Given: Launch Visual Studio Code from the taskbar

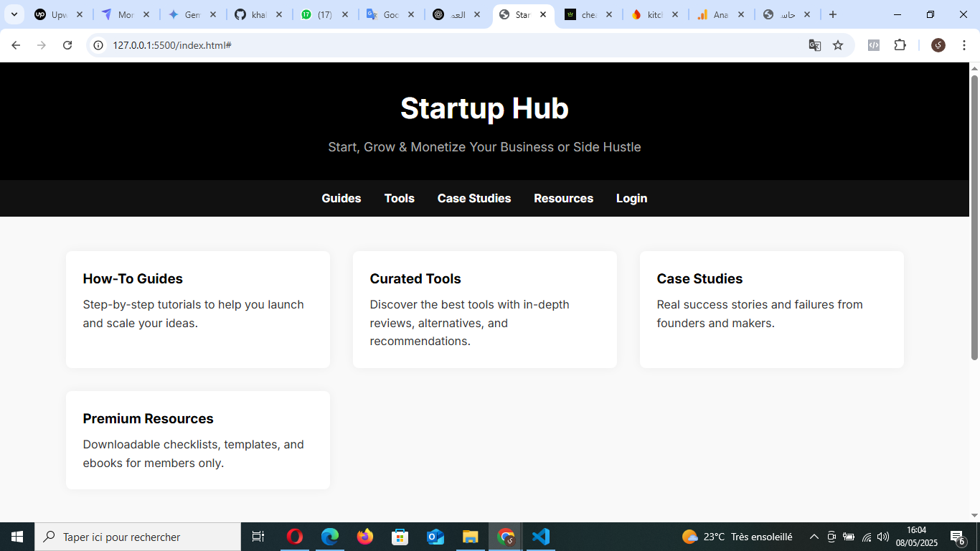Looking at the screenshot, I should click(540, 537).
